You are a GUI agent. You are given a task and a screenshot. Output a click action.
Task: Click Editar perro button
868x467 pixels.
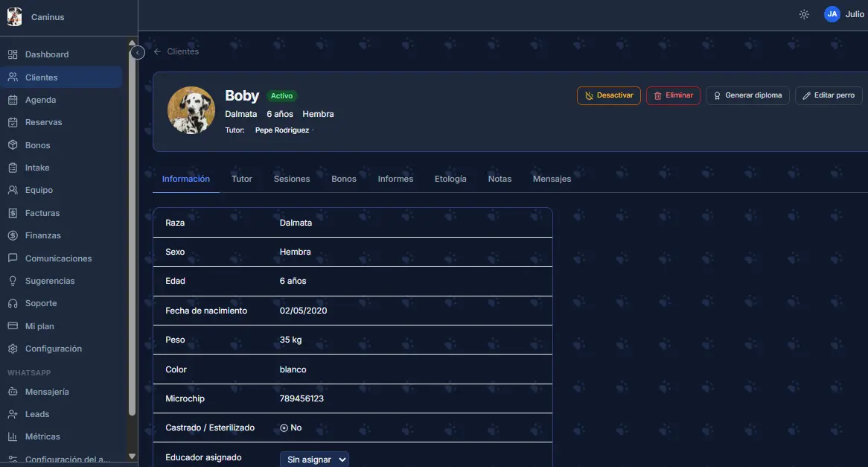pyautogui.click(x=829, y=95)
